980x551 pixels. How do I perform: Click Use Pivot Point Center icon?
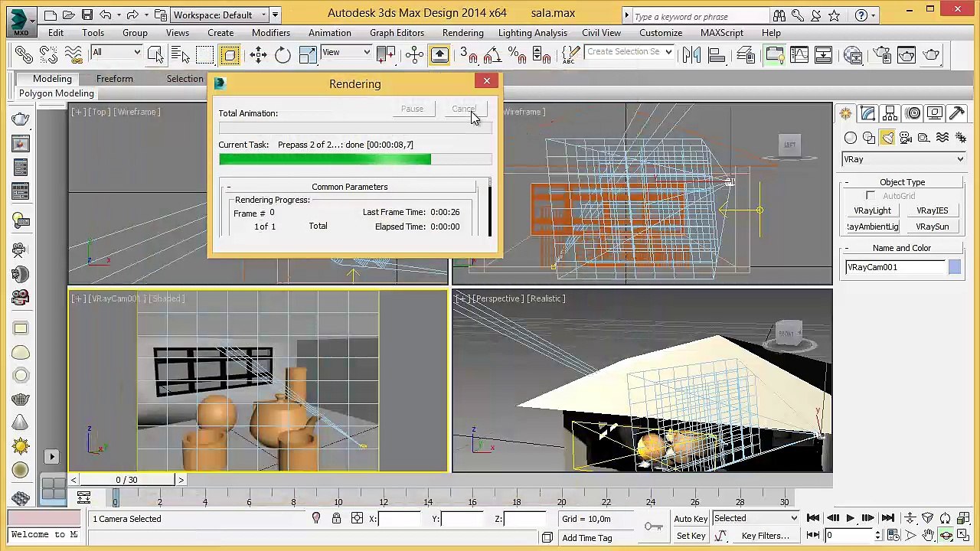(x=386, y=54)
